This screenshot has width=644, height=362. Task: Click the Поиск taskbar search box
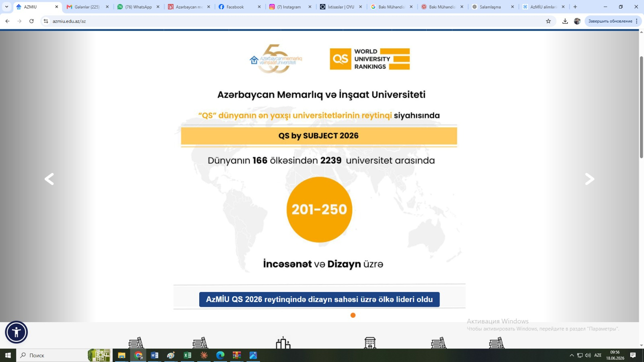(64, 355)
